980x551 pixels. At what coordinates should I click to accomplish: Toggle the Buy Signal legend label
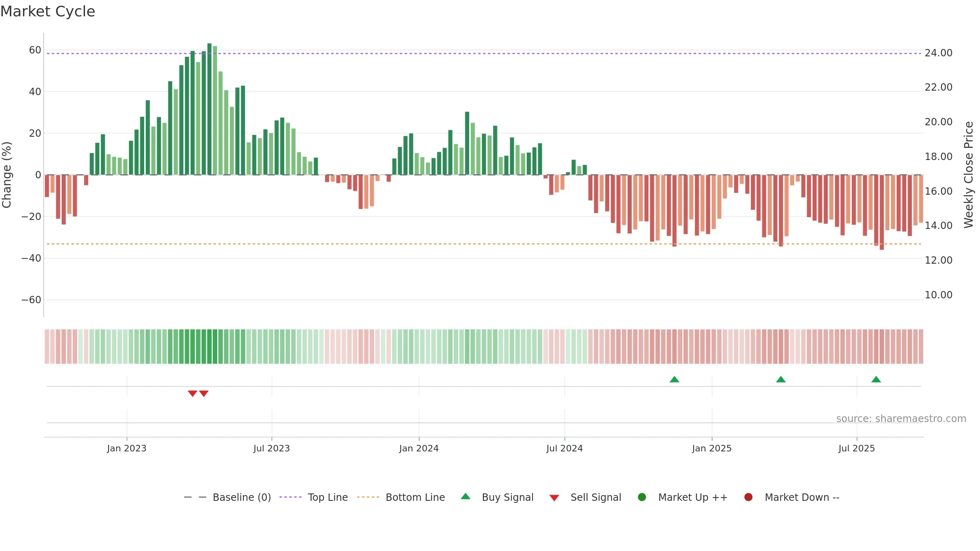tap(508, 497)
